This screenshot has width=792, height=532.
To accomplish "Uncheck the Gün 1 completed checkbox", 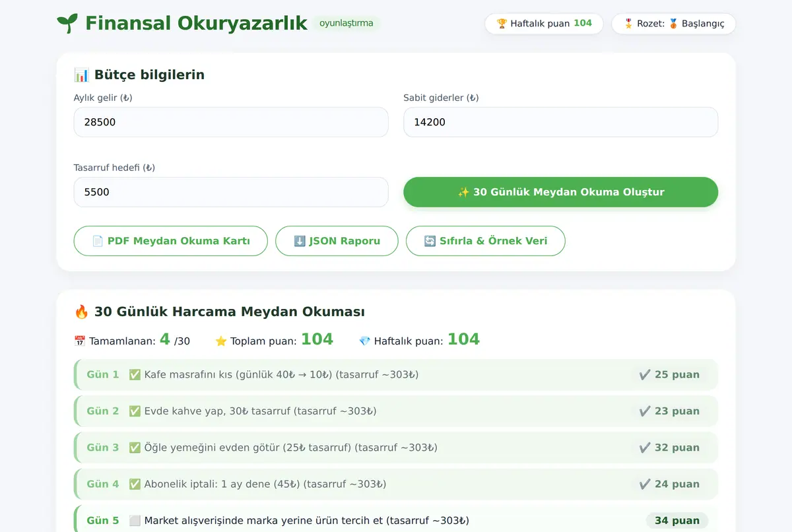I will (x=135, y=375).
